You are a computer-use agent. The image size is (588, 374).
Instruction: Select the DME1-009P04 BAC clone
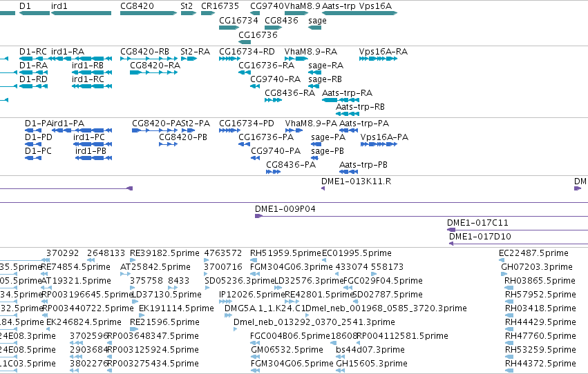tap(421, 216)
